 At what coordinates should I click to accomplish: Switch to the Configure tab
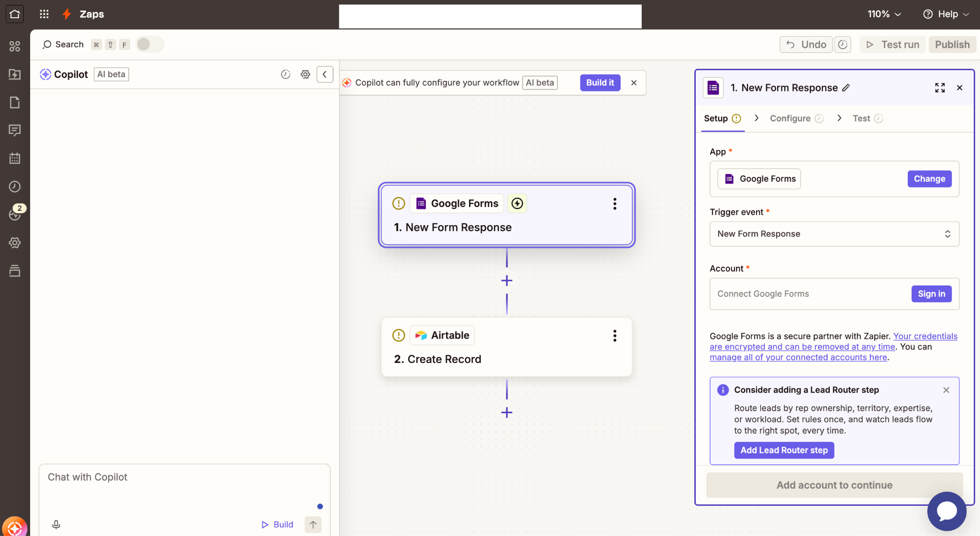790,118
